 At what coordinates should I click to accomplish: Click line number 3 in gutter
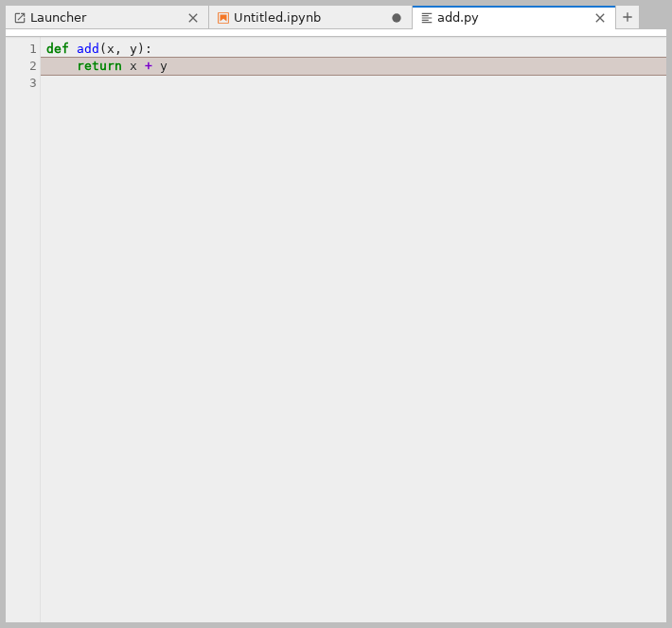[x=33, y=83]
